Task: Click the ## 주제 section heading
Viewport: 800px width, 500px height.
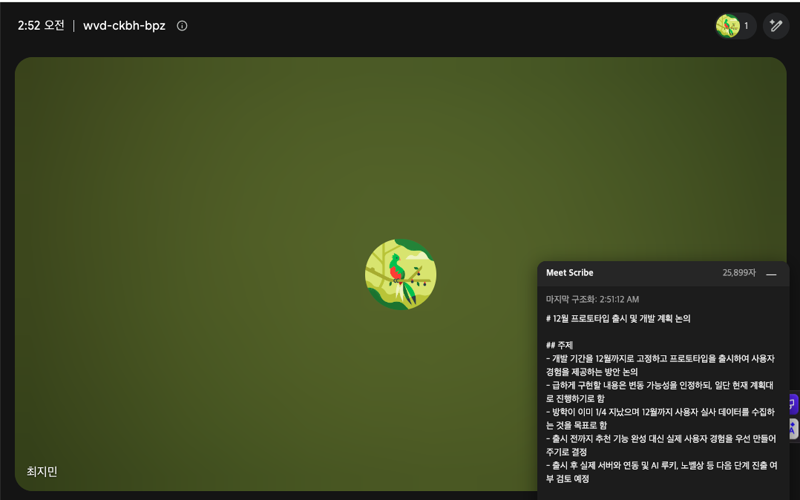Action: pyautogui.click(x=559, y=345)
